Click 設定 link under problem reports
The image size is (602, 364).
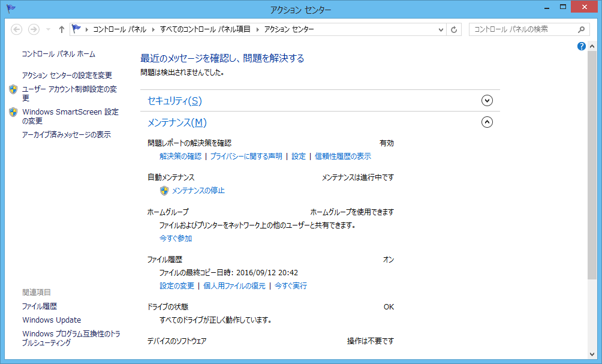[x=299, y=157]
